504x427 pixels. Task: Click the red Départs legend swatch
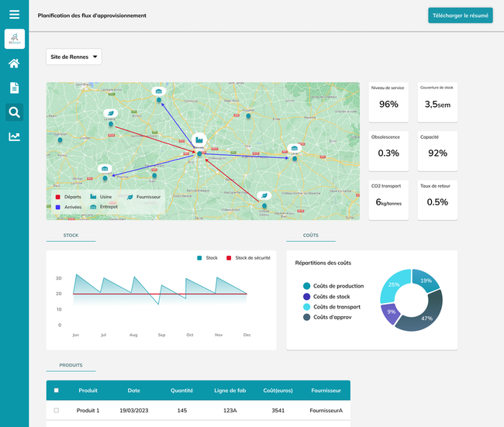pyautogui.click(x=58, y=197)
